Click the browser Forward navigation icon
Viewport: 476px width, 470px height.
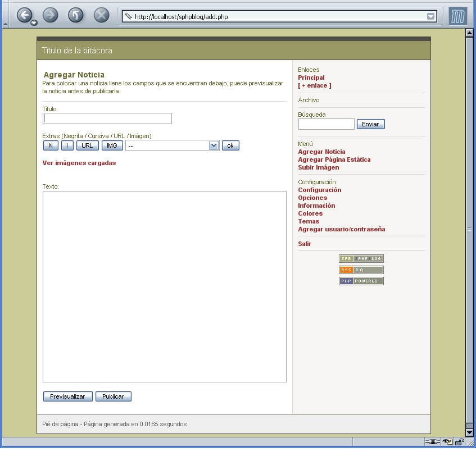click(x=51, y=15)
